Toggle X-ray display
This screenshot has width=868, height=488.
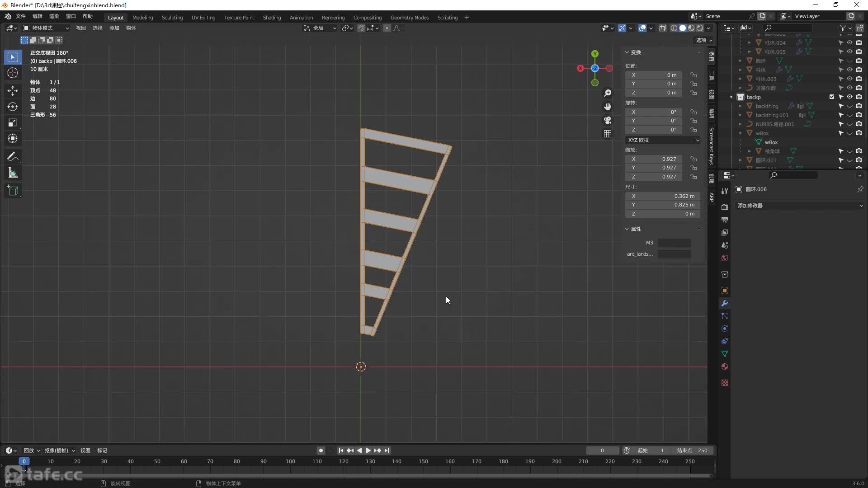662,28
